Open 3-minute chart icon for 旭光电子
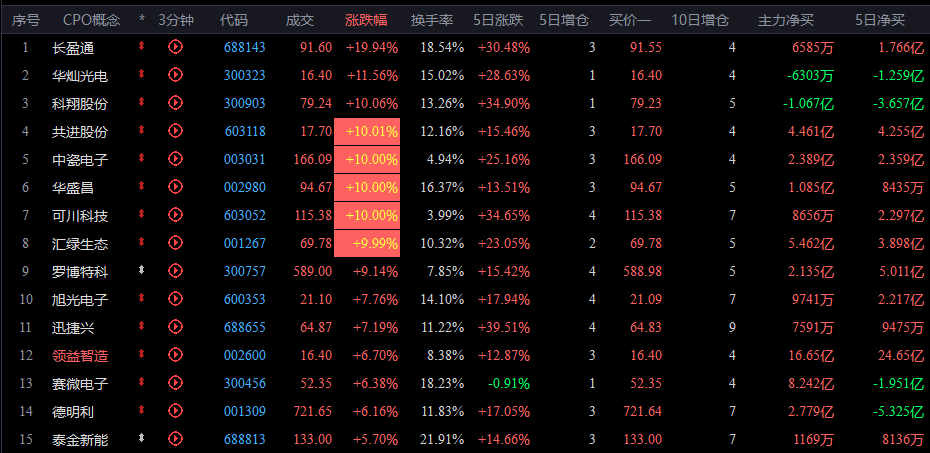930x453 pixels. (175, 298)
